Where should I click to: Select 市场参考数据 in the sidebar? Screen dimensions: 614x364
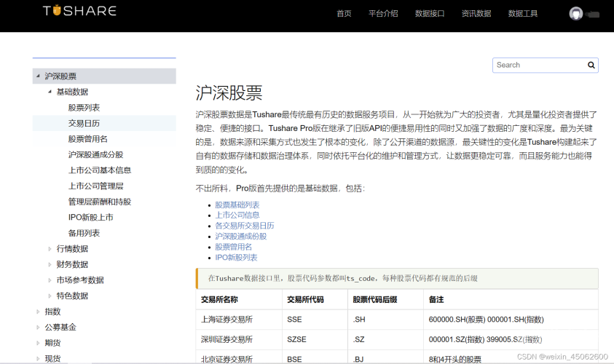coord(80,280)
